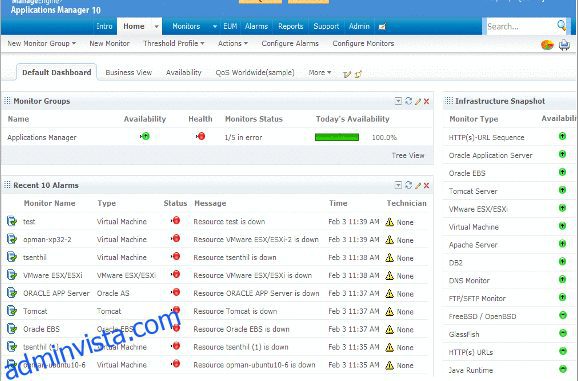
Task: Open the Oracle EBS infrastructure monitor type
Action: click(x=467, y=173)
